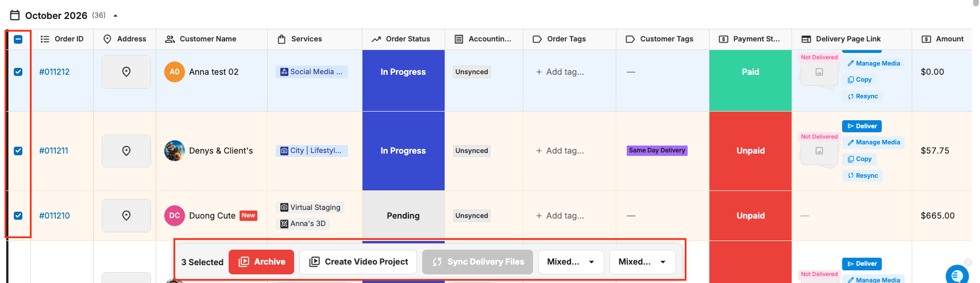
Task: Archive the 3 selected orders
Action: [261, 262]
